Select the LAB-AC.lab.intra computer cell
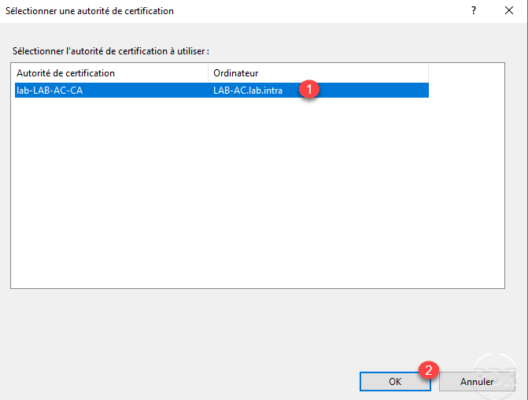This screenshot has height=400, width=528. coord(248,90)
